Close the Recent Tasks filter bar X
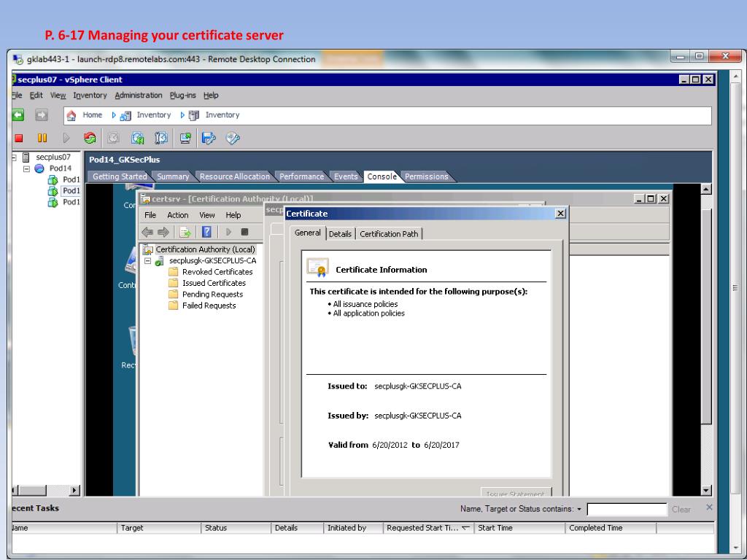 pyautogui.click(x=709, y=507)
